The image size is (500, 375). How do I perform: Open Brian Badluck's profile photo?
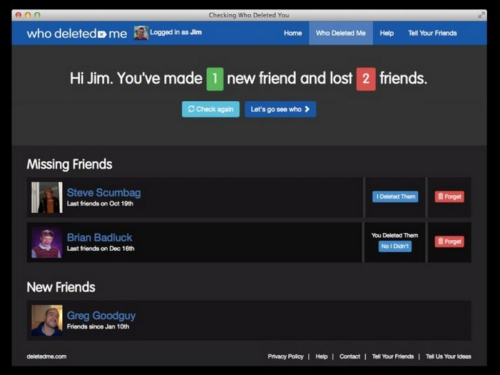click(47, 242)
